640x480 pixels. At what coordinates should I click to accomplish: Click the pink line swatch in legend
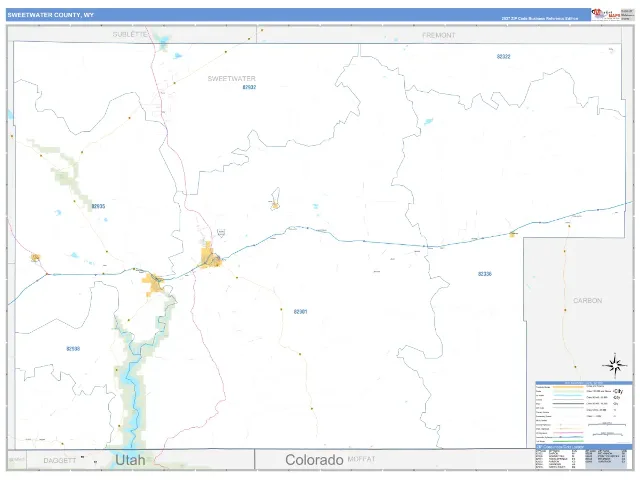click(568, 433)
